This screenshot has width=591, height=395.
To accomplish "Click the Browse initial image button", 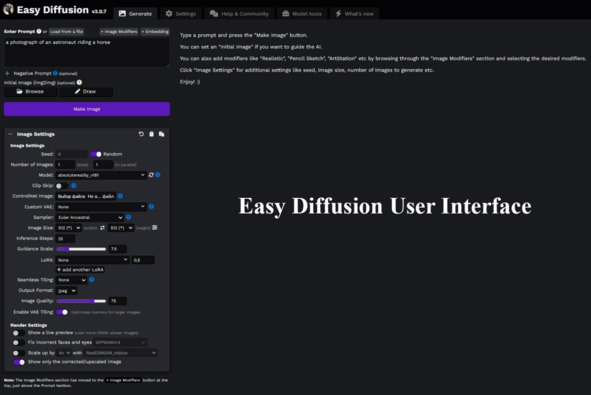I will [31, 92].
